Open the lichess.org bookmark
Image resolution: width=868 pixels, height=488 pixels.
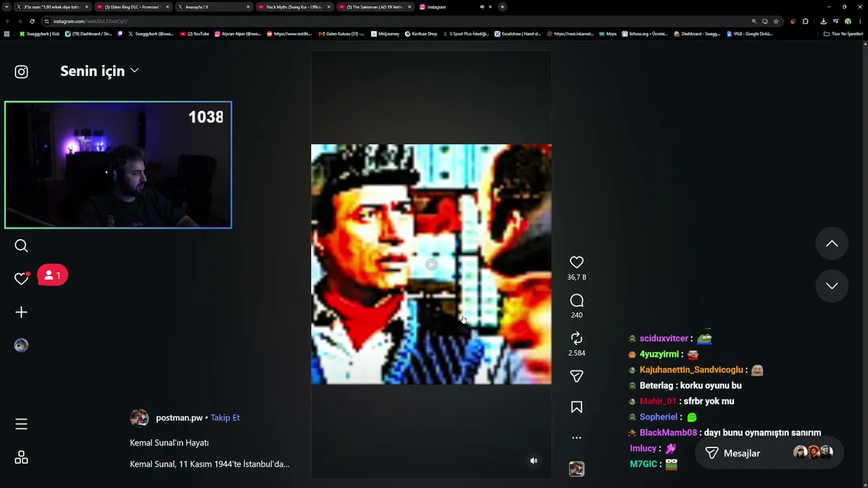(x=645, y=34)
